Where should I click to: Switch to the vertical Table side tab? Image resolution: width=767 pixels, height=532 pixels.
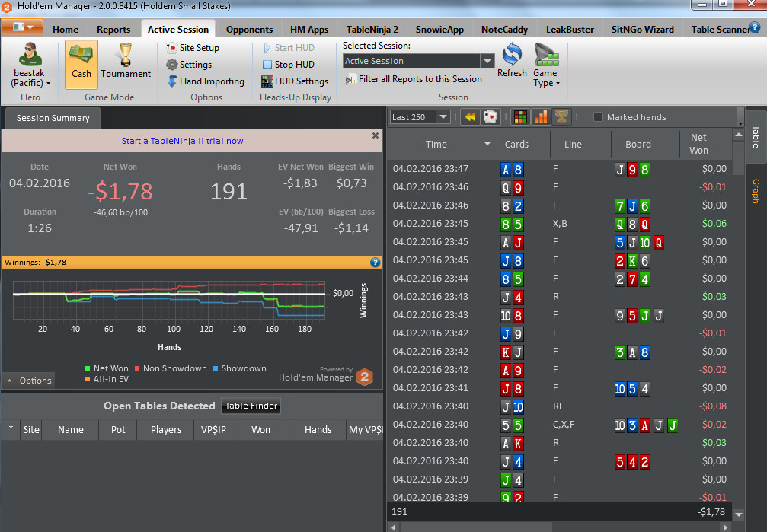pos(756,136)
